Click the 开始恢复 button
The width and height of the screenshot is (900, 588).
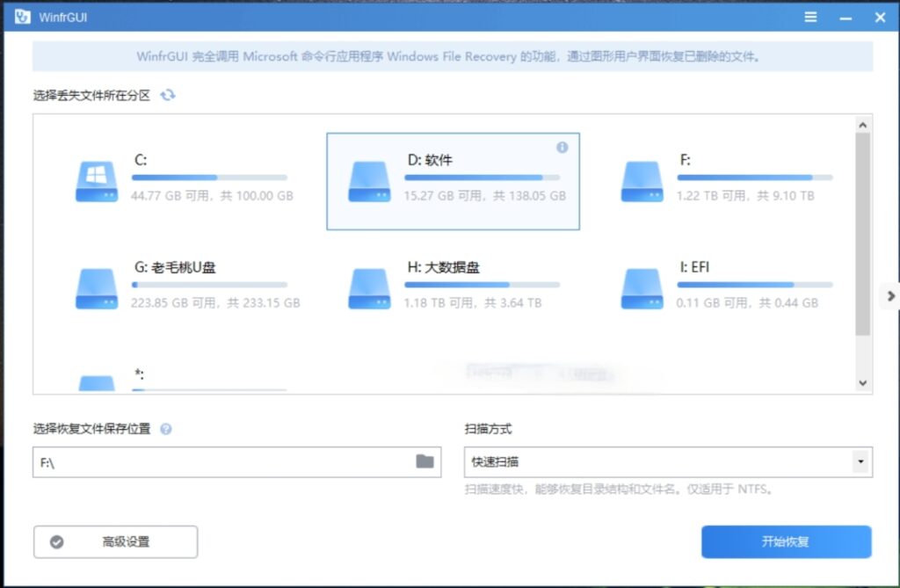(x=786, y=541)
